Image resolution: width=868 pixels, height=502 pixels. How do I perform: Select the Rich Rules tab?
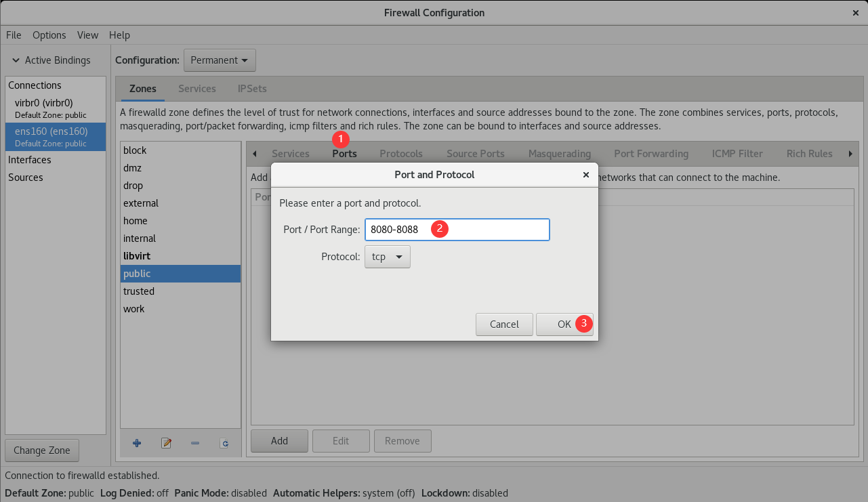point(810,154)
